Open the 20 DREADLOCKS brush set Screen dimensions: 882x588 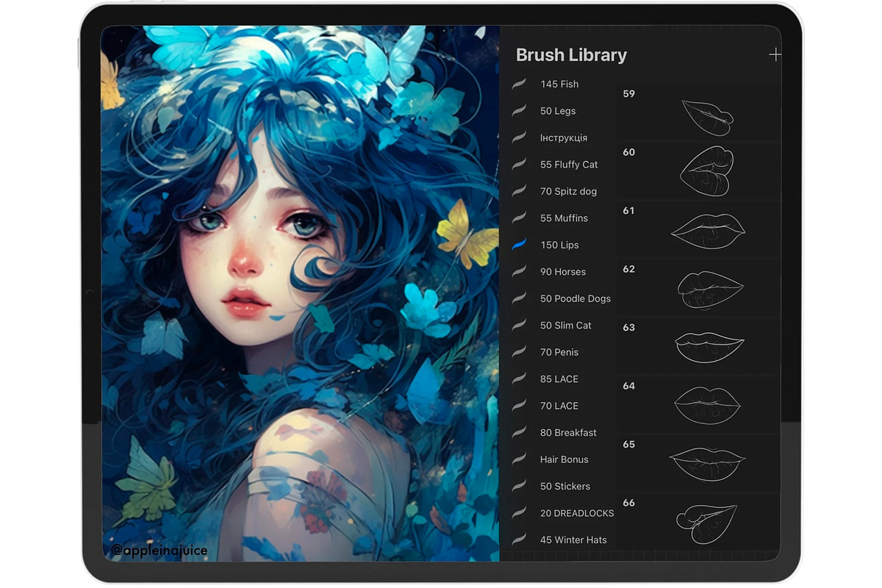pos(576,513)
